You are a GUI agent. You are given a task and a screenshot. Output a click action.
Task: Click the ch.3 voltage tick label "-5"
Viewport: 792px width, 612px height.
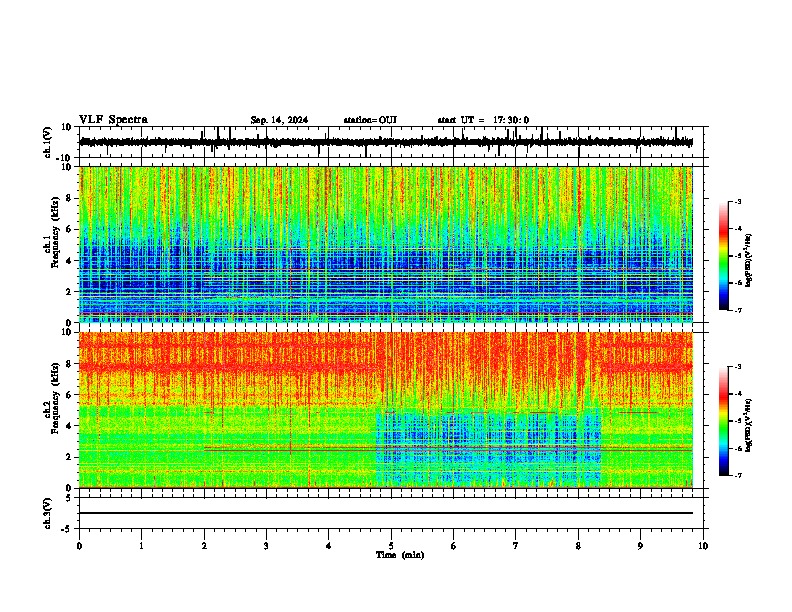click(x=67, y=529)
